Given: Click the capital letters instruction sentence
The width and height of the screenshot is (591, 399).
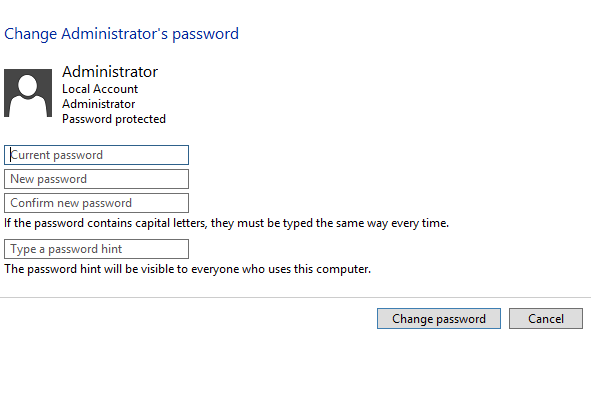Looking at the screenshot, I should pos(227,223).
